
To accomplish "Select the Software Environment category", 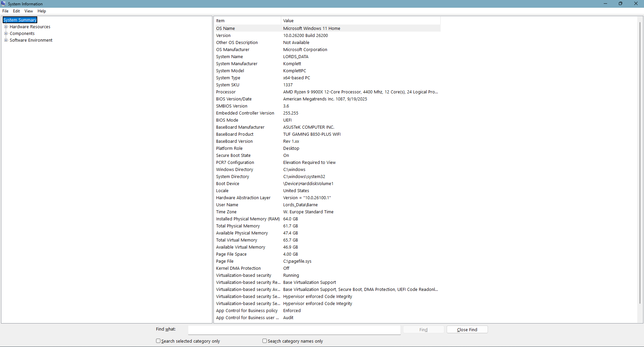I will [31, 40].
